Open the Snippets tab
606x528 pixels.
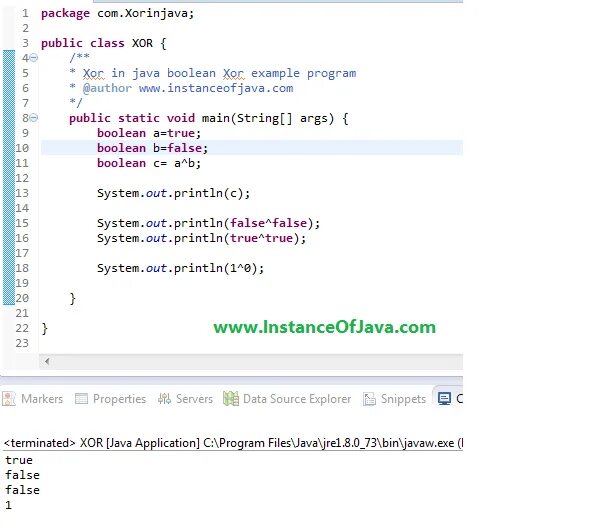[x=395, y=399]
